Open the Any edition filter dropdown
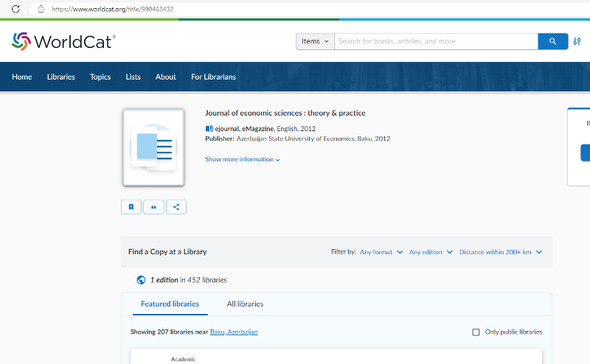This screenshot has width=590, height=364. tap(431, 252)
